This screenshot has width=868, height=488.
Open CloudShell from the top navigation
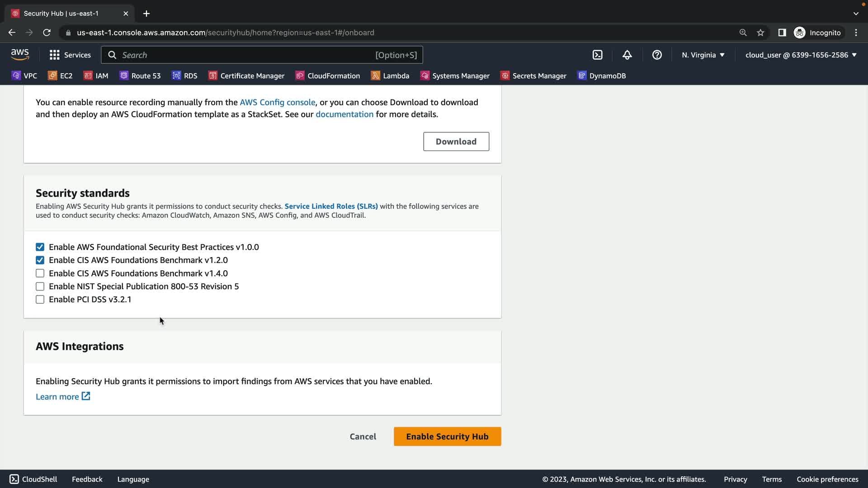pyautogui.click(x=597, y=55)
